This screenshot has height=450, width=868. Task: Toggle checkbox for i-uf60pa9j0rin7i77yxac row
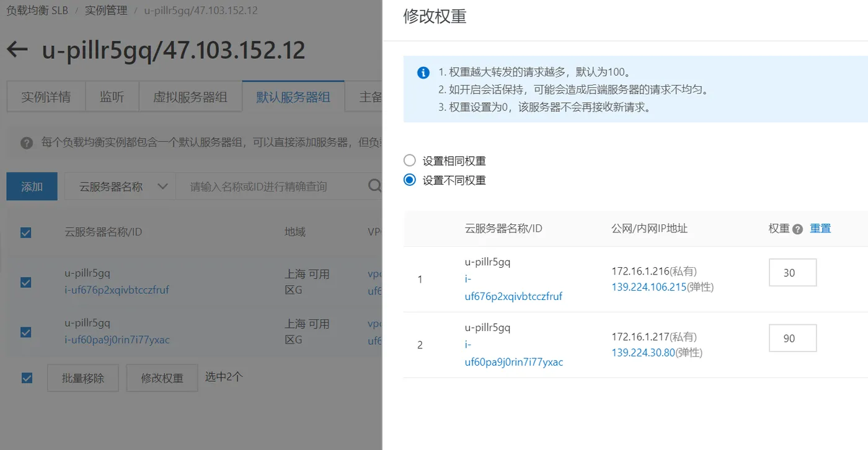pyautogui.click(x=26, y=332)
